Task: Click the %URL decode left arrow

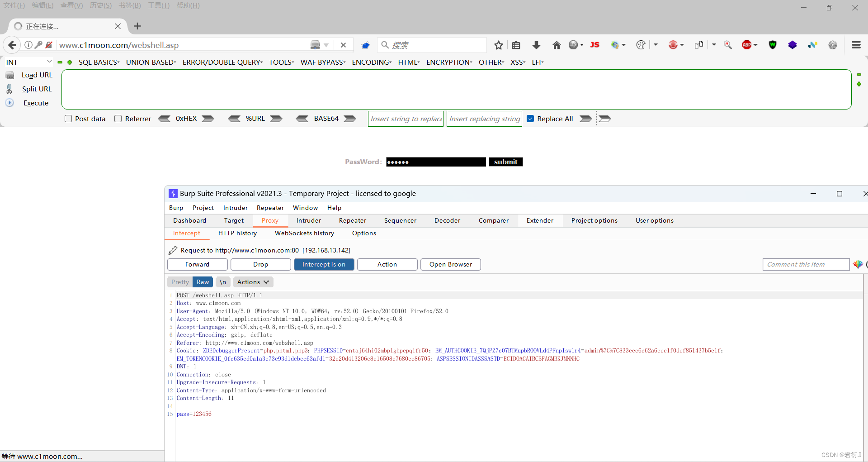Action: pyautogui.click(x=234, y=119)
